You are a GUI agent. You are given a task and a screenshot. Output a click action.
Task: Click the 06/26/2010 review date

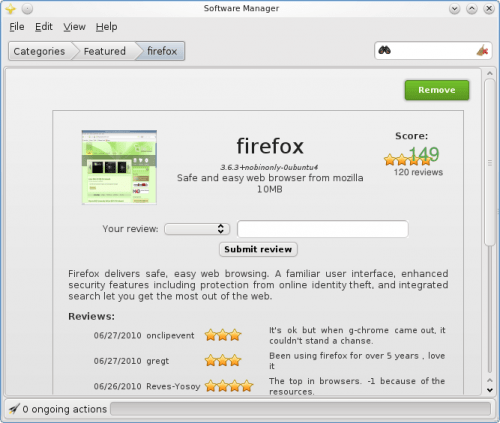tap(117, 386)
